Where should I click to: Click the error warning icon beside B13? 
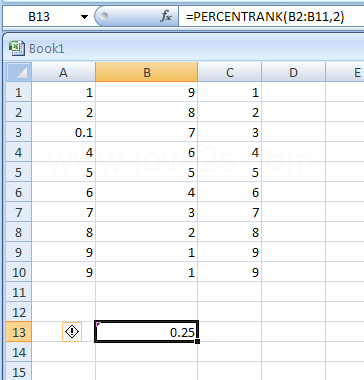pos(72,332)
